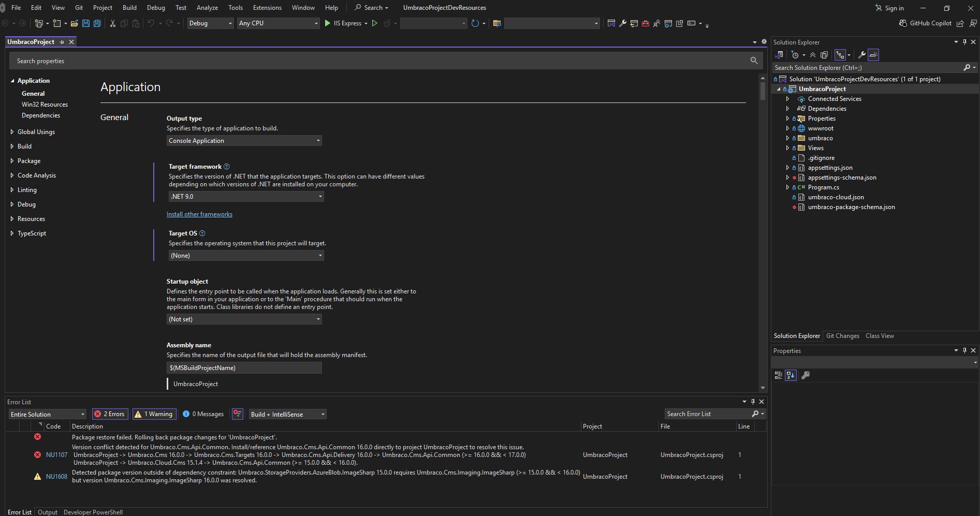Viewport: 980px width, 516px height.
Task: Toggle the 2 Errors filter
Action: coord(109,414)
